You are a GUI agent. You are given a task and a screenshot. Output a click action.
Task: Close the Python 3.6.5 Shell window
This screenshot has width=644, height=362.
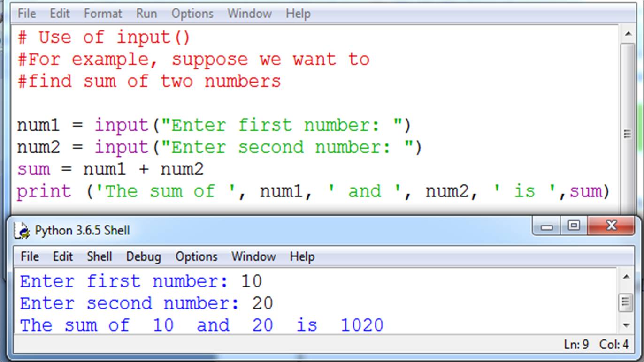611,227
